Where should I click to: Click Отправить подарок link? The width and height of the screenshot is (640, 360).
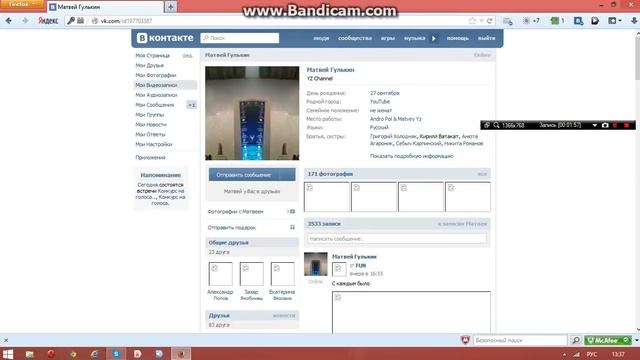(x=231, y=228)
